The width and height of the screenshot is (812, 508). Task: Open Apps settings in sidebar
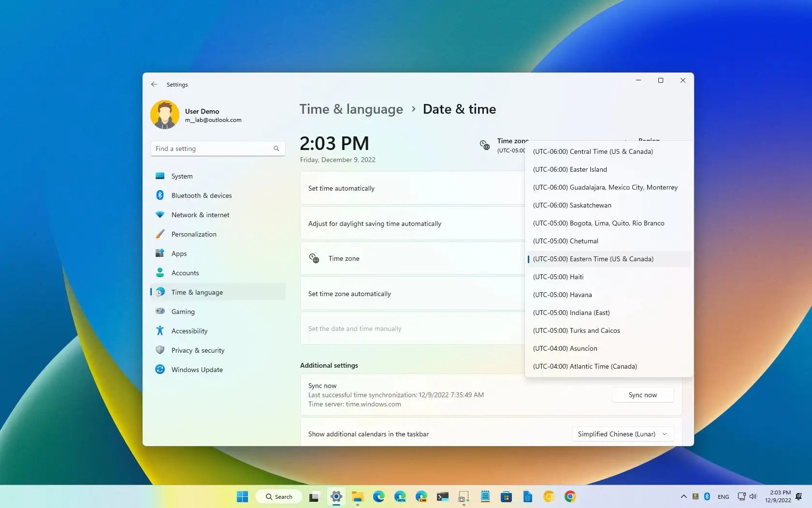[x=178, y=254]
